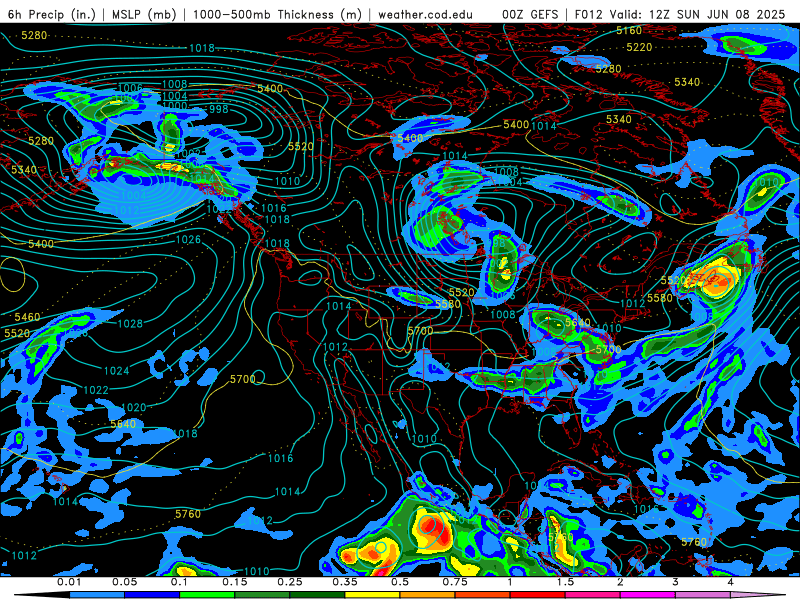Click the '1024' isobar label

tap(116, 371)
